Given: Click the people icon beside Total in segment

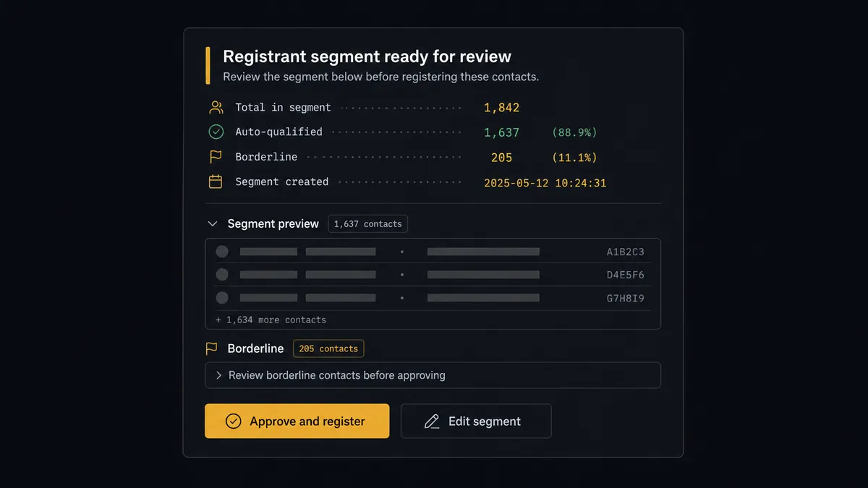Looking at the screenshot, I should tap(216, 108).
